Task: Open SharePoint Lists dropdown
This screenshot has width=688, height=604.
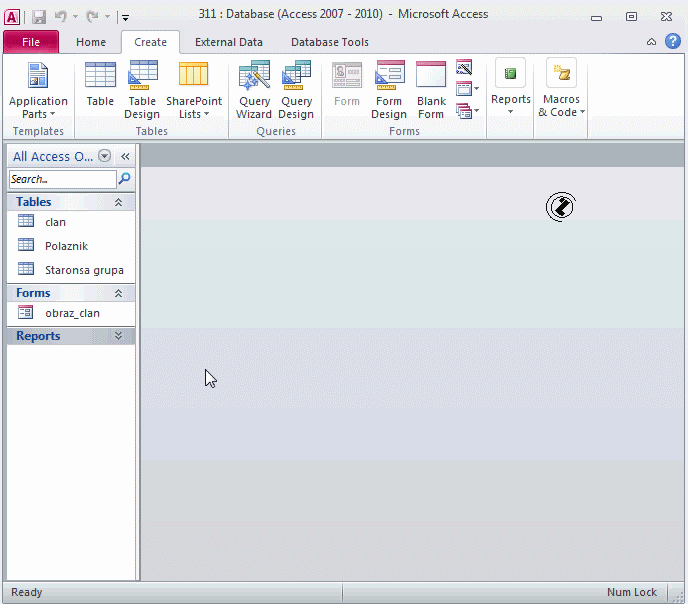Action: [x=194, y=91]
